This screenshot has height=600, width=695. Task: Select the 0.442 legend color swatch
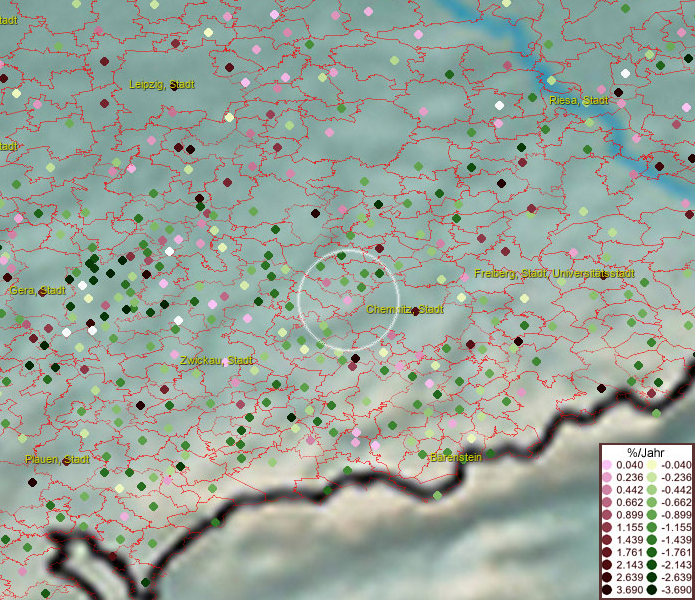pos(607,490)
